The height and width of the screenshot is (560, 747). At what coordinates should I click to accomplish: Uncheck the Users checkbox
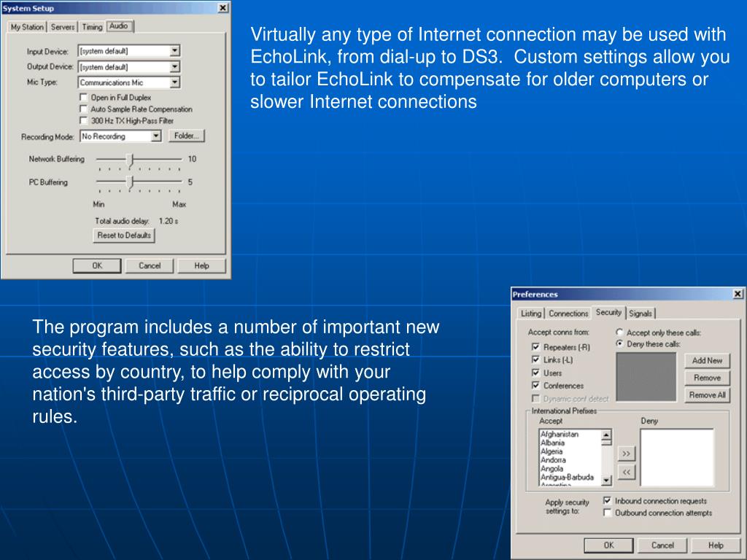535,373
